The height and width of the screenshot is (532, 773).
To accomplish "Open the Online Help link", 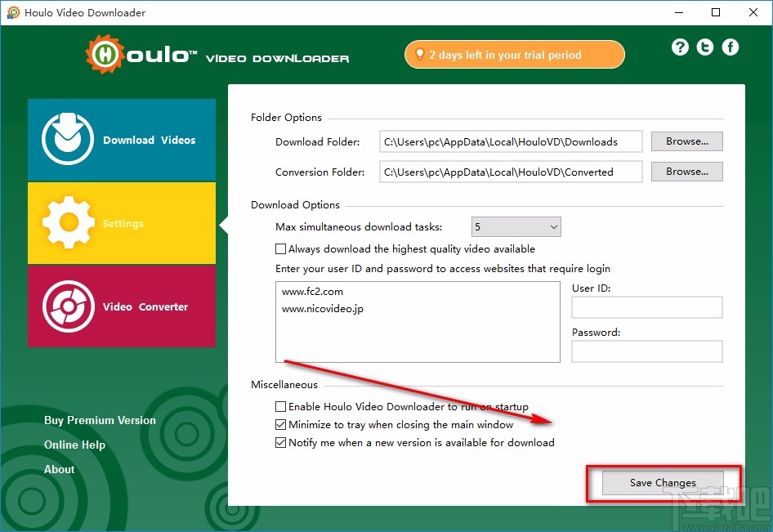I will (x=74, y=445).
